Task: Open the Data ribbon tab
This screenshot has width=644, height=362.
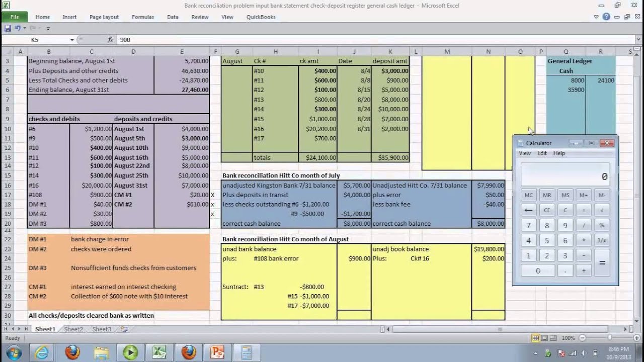Action: [x=173, y=17]
